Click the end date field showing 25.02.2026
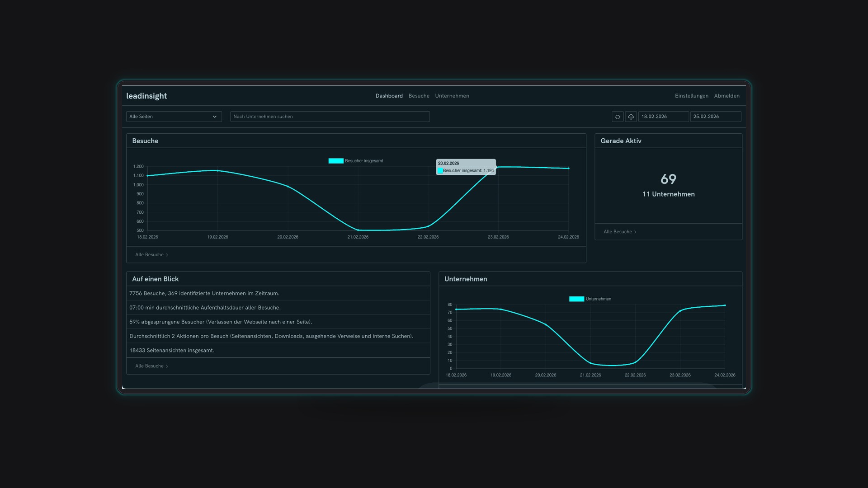This screenshot has height=488, width=868. [x=715, y=117]
